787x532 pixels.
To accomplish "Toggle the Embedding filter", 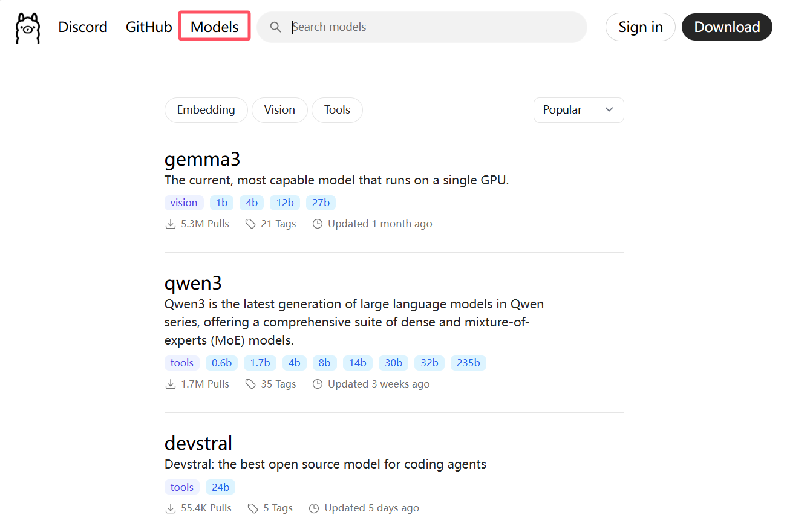I will coord(206,110).
